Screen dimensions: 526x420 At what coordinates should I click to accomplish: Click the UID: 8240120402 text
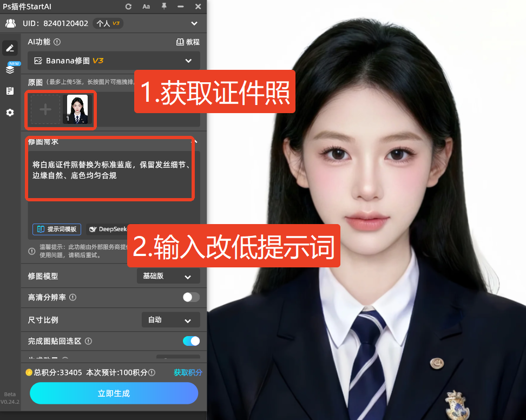tap(55, 23)
